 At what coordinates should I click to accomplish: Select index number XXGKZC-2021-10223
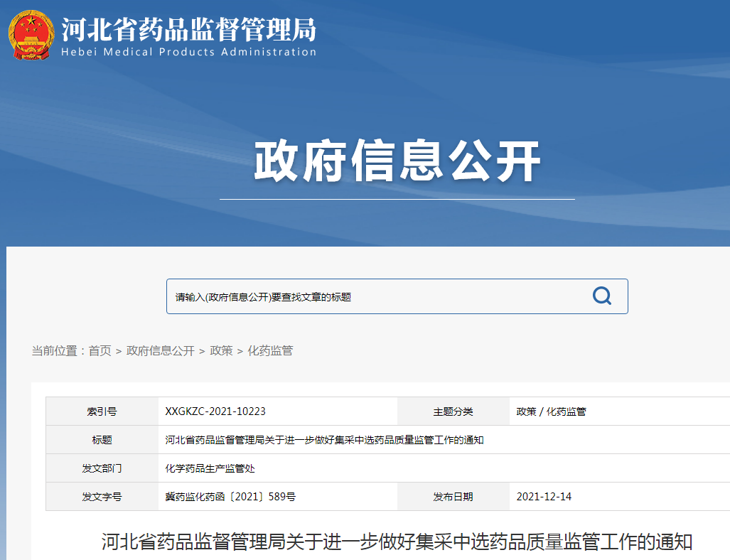(215, 411)
